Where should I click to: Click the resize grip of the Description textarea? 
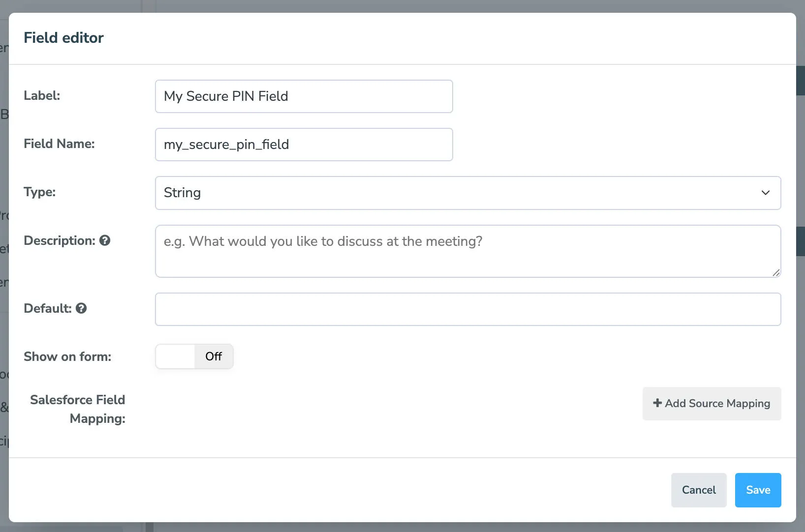click(776, 273)
